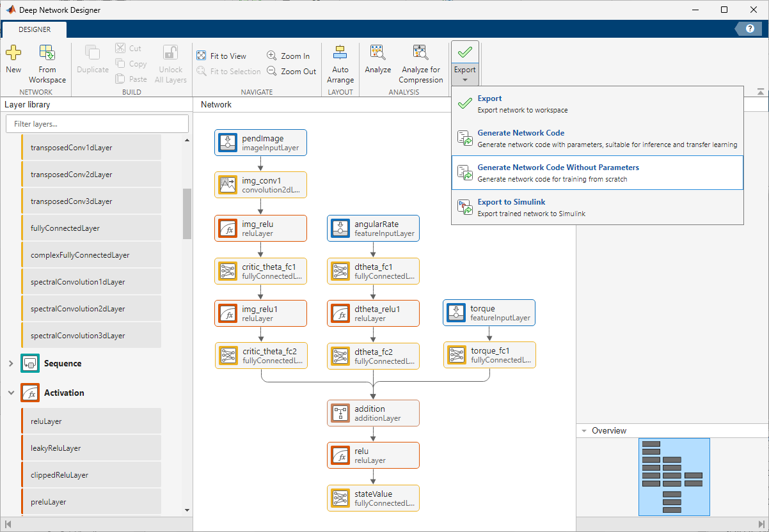The height and width of the screenshot is (532, 769).
Task: Select the img_conv1 convolution layer node
Action: [260, 185]
